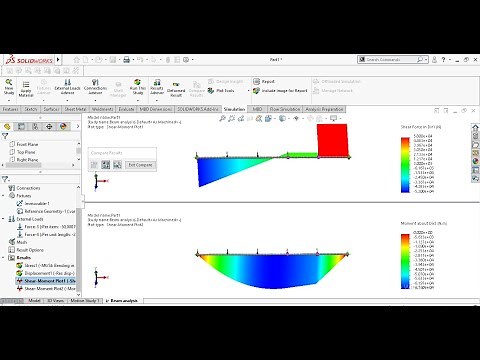Screen dimensions: 480x360
Task: Select the DimXpertManager crosshair tab icon
Action: (49, 127)
